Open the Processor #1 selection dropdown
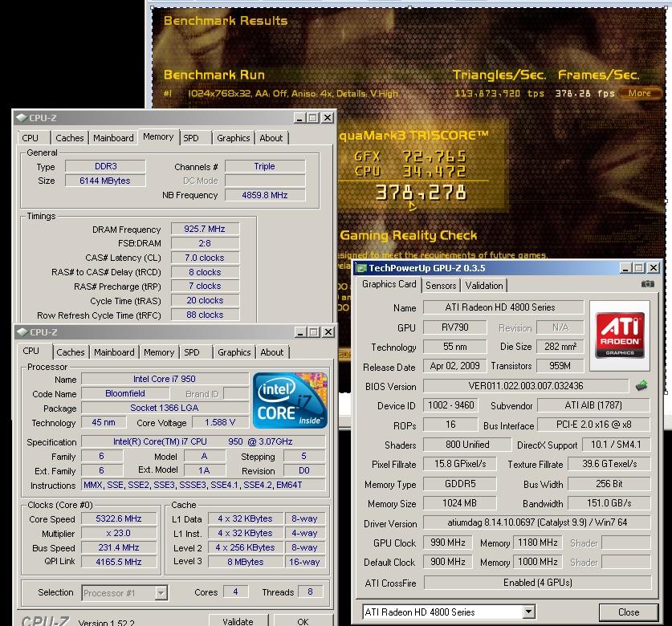 click(161, 593)
